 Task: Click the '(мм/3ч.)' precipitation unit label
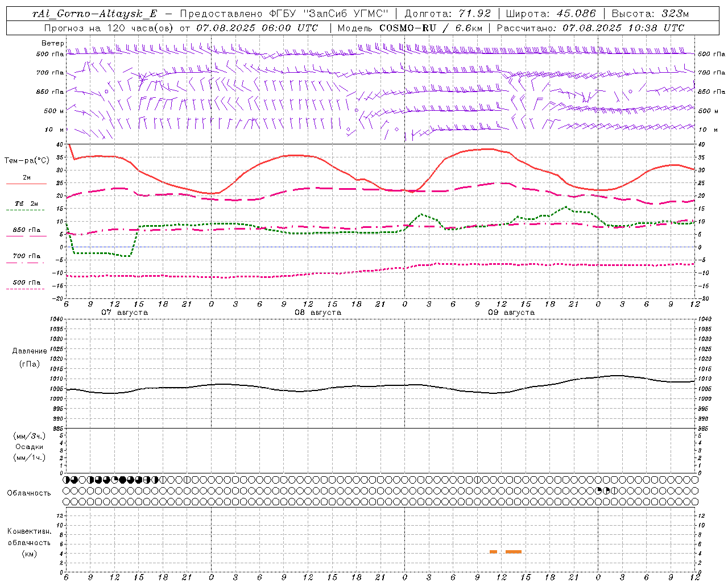30,436
